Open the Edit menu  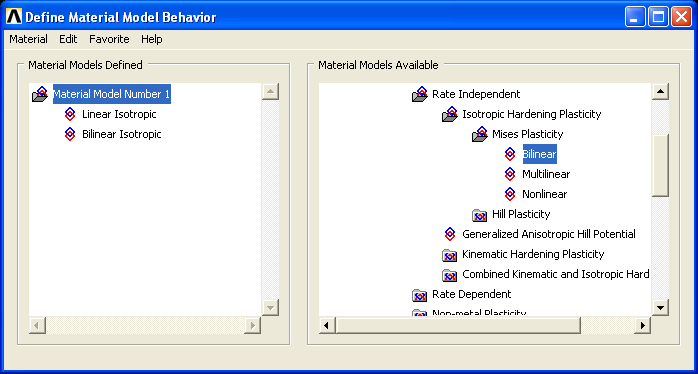point(68,39)
